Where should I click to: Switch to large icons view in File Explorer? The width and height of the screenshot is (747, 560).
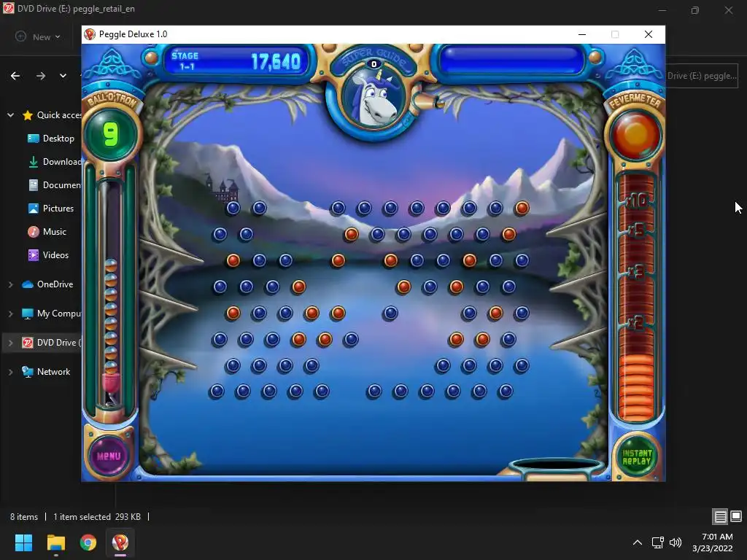(736, 516)
